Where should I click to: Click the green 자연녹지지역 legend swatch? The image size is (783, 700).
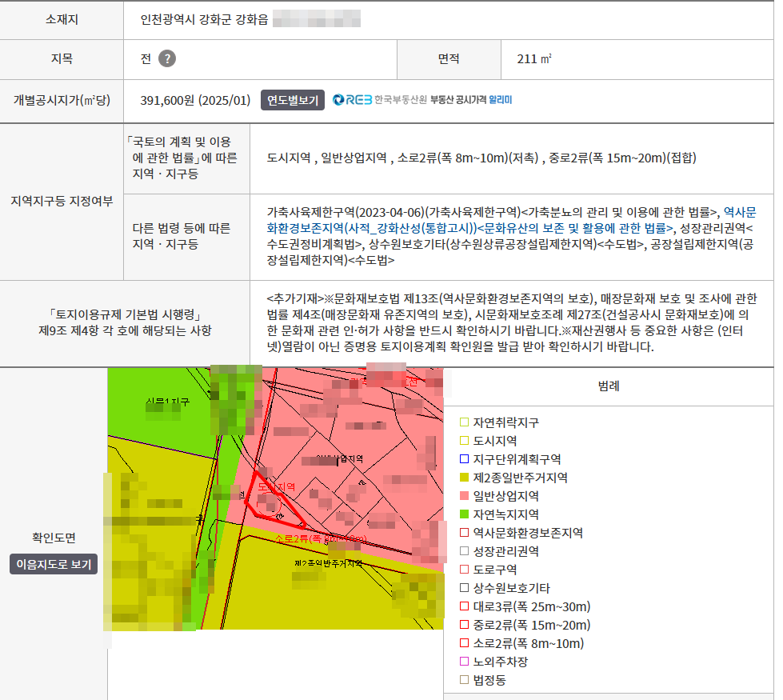(464, 514)
